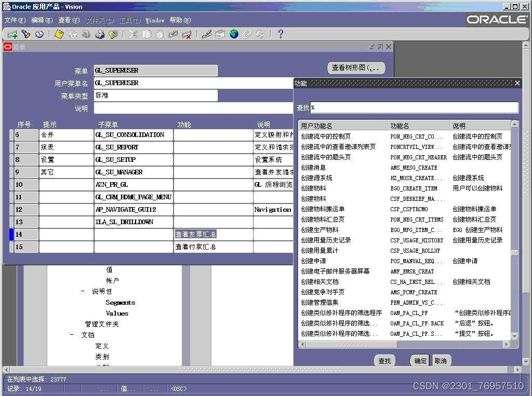
Task: Open the Window menu
Action: coord(156,20)
